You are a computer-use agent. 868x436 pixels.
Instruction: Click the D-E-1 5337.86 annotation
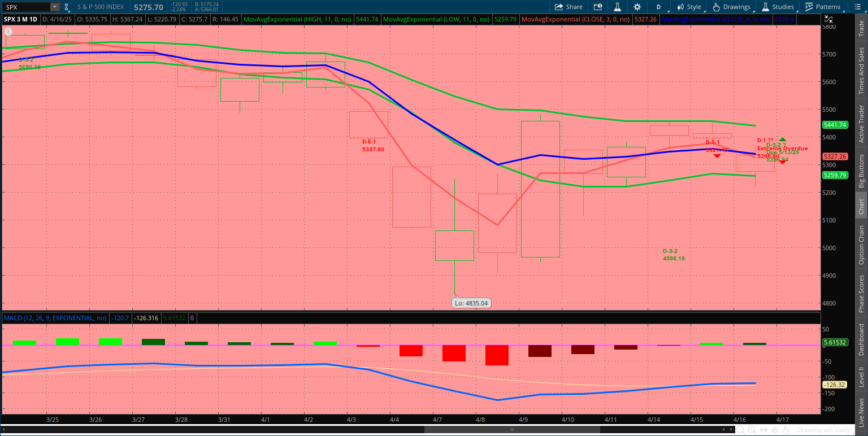[x=373, y=145]
